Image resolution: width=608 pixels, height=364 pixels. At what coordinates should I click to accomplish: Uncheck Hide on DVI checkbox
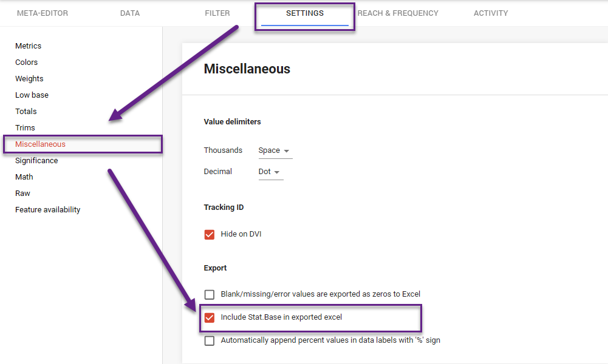tap(210, 234)
